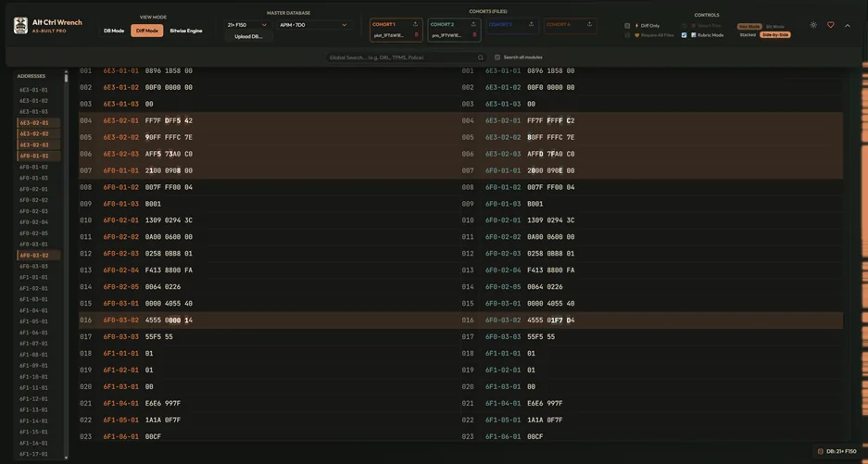Viewport: 868px width, 464px height.
Task: Select address 6F1-05-01 in the sidebar
Action: pos(33,321)
